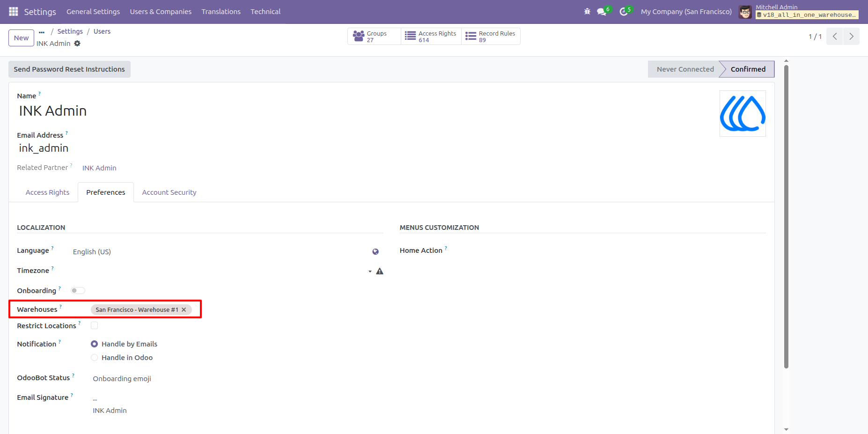The image size is (868, 434).
Task: Open Groups stat button
Action: (374, 36)
